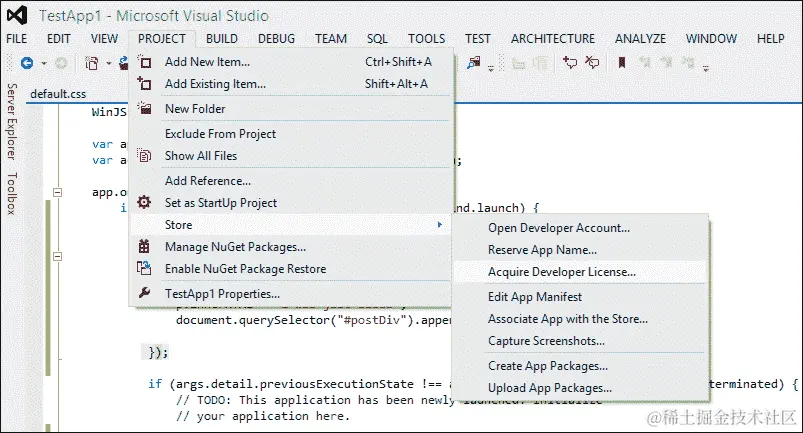Open the FILE menu
Image resolution: width=803 pixels, height=433 pixels.
pyautogui.click(x=16, y=39)
